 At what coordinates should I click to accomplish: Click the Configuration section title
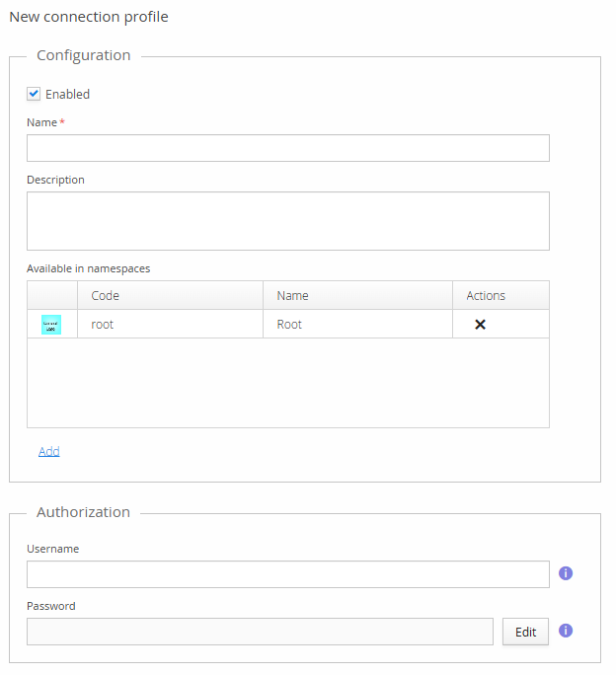(x=84, y=55)
